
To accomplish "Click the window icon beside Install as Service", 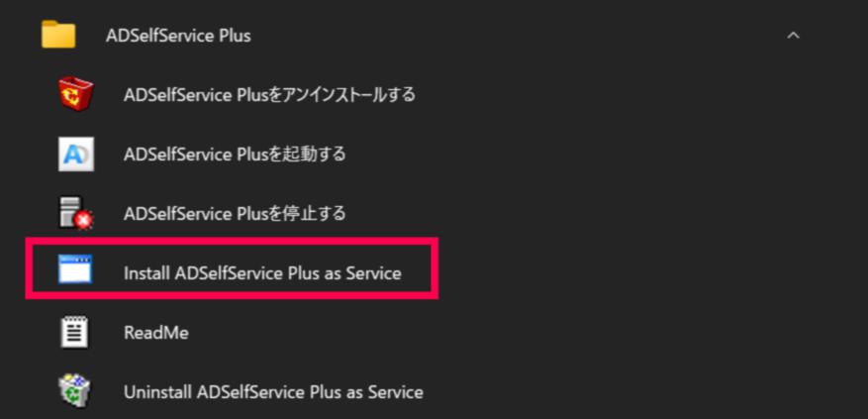I will click(x=75, y=272).
